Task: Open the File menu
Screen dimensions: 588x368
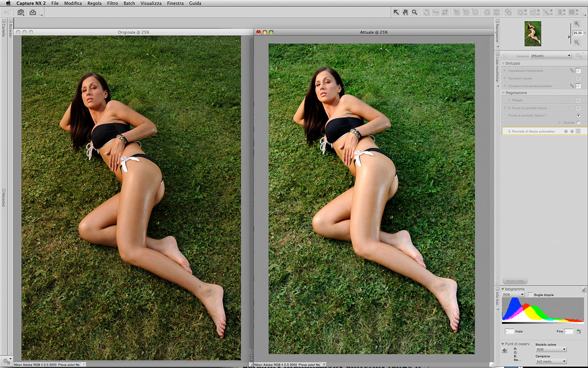Action: coord(55,3)
